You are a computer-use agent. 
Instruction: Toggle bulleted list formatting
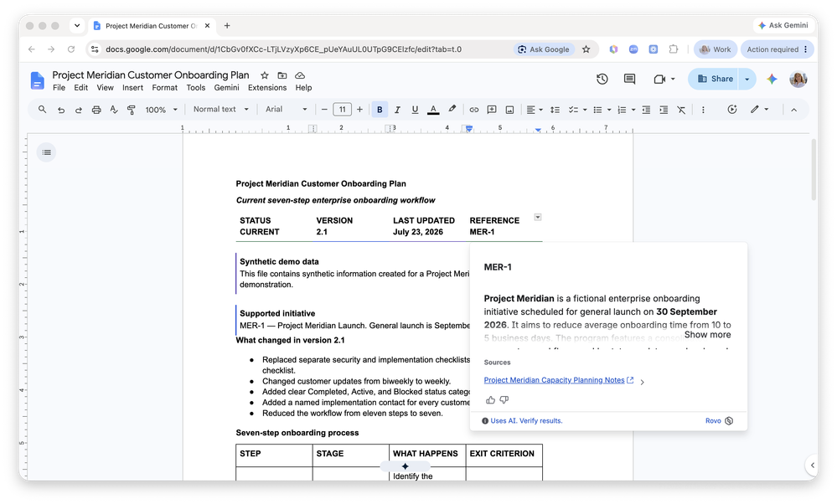click(x=597, y=110)
